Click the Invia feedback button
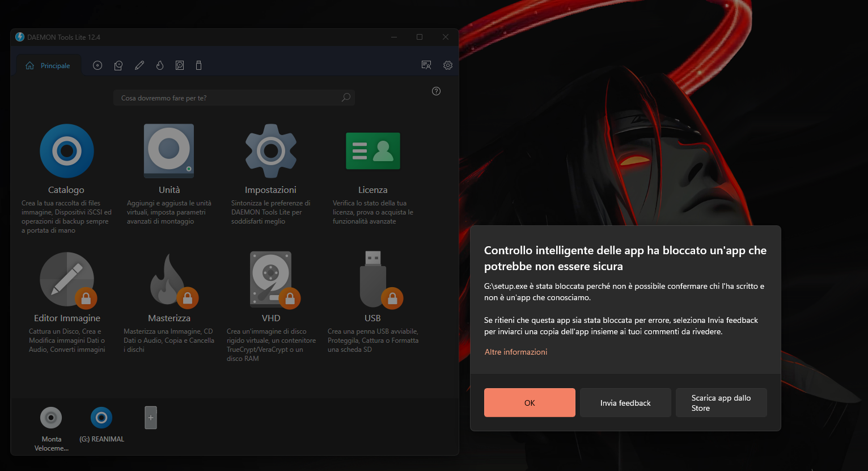 pyautogui.click(x=625, y=403)
